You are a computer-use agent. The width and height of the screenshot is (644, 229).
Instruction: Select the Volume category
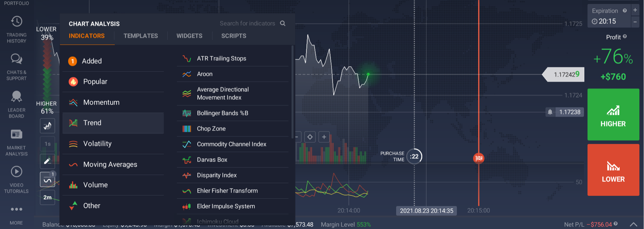click(113, 185)
